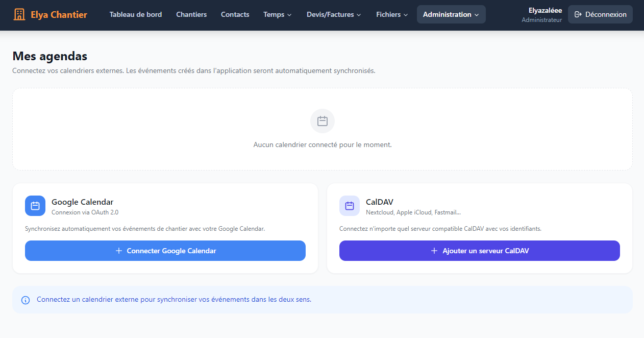644x338 pixels.
Task: Navigate to Contacts
Action: click(235, 14)
